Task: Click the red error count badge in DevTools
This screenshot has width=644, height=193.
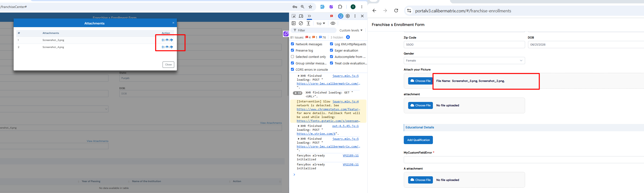Action: click(x=331, y=16)
